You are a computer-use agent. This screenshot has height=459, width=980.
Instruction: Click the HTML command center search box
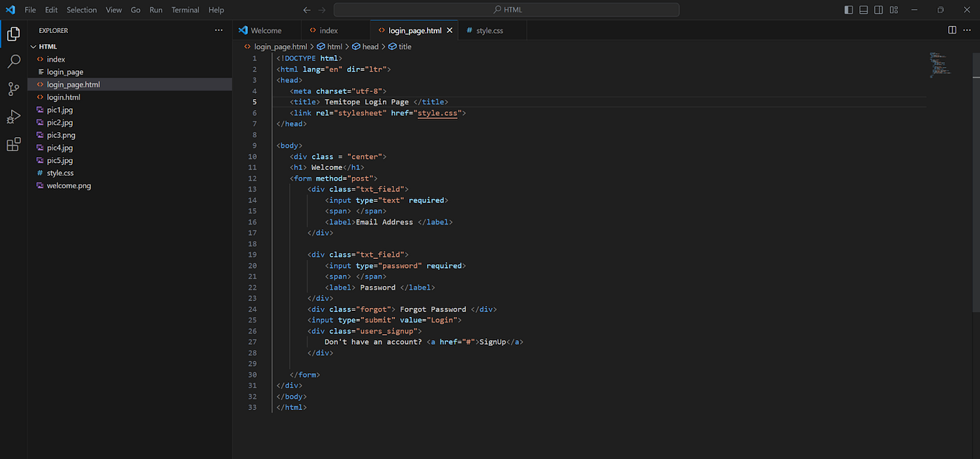pos(506,10)
